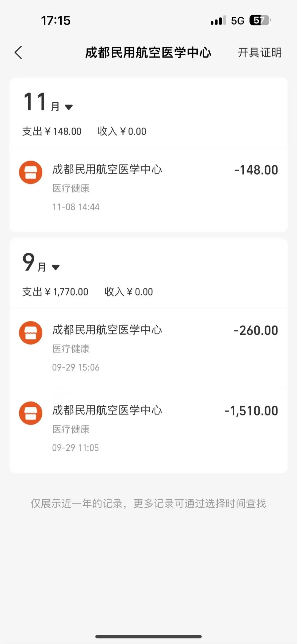Tap the back arrow icon

18,52
